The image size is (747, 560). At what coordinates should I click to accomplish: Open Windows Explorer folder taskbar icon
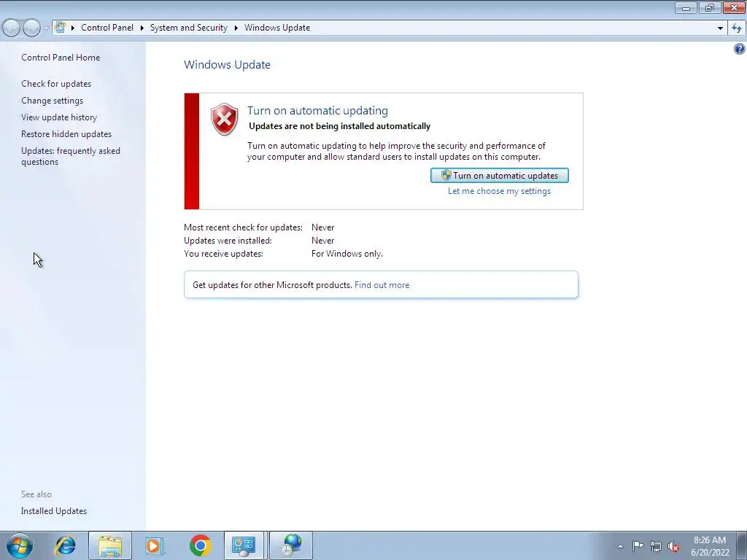pos(110,545)
